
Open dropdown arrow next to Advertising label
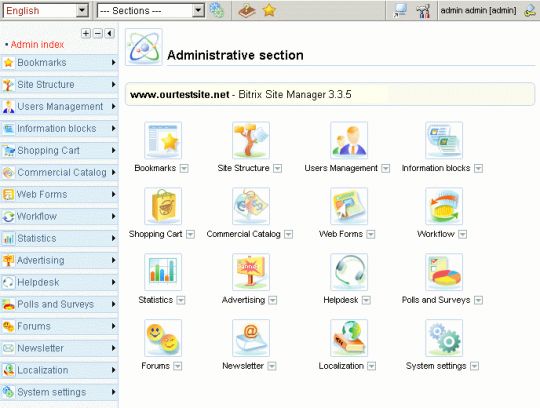tap(273, 300)
